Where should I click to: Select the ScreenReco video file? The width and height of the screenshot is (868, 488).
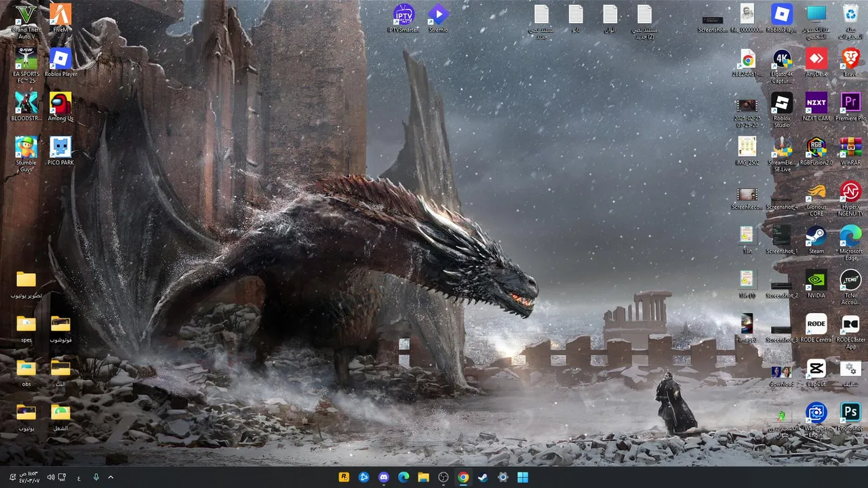747,198
